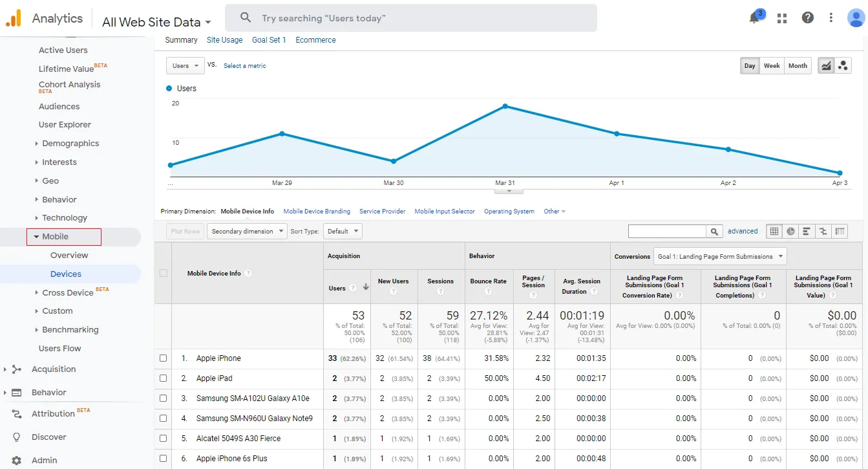Open the Secondary dimension dropdown
868x469 pixels.
(247, 231)
